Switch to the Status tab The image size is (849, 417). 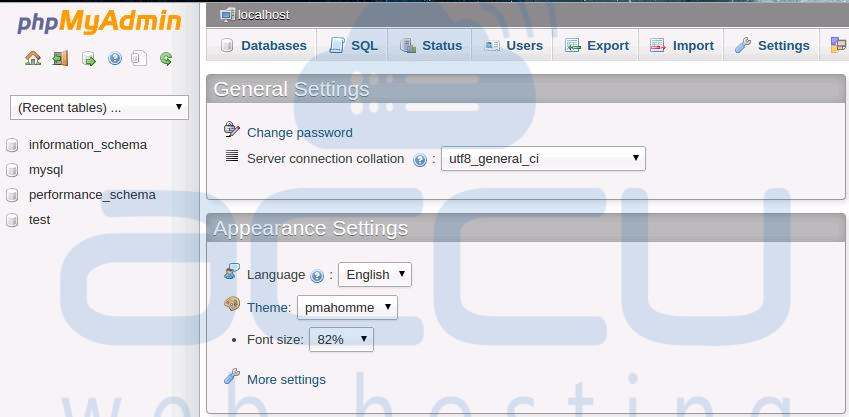430,45
